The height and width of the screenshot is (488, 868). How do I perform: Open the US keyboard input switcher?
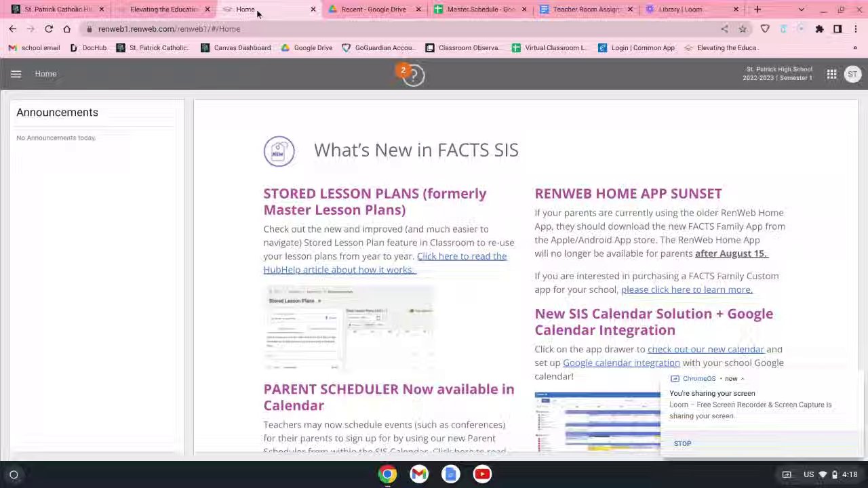pyautogui.click(x=808, y=474)
